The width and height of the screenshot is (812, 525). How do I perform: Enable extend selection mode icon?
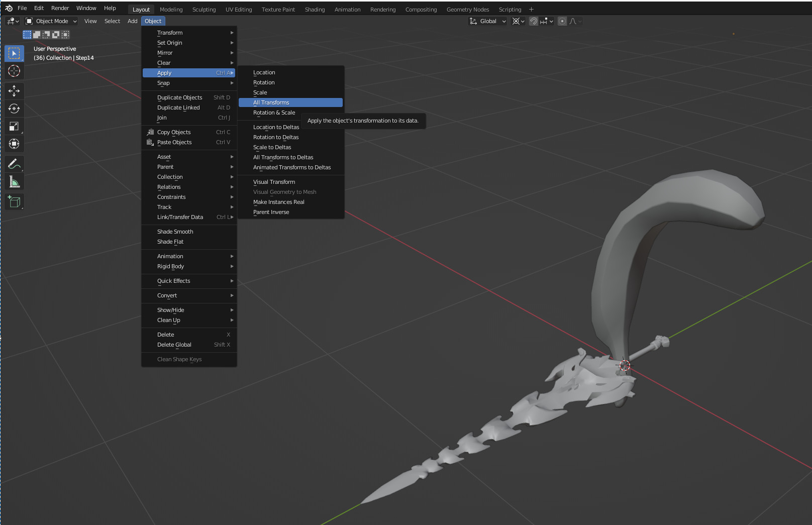click(x=37, y=35)
